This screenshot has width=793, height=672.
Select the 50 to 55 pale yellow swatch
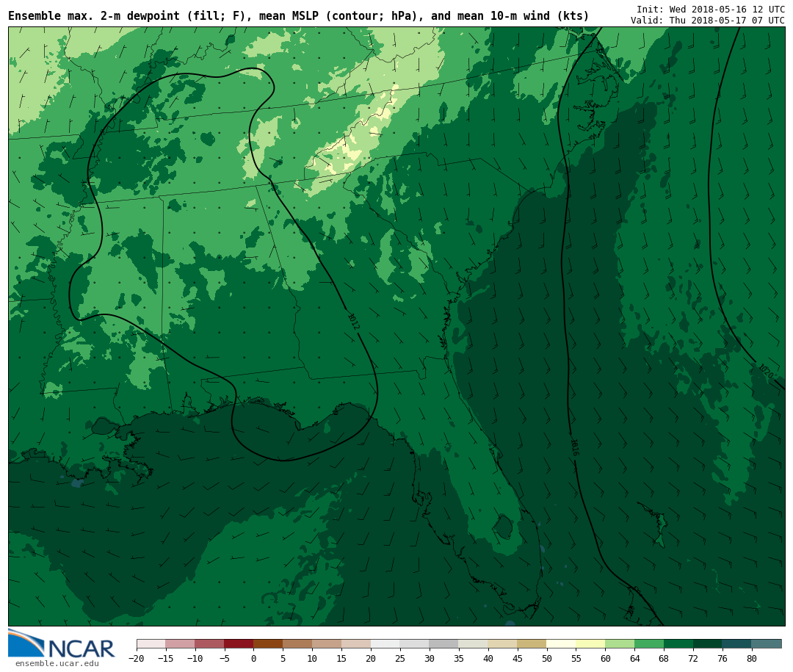coord(562,643)
